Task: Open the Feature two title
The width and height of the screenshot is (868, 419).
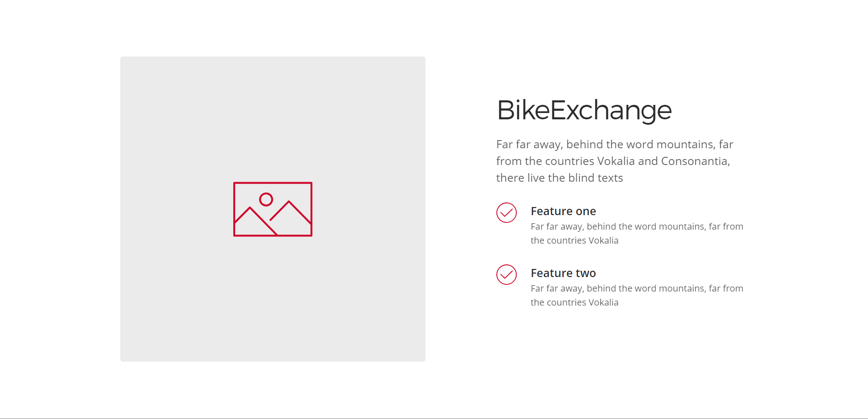Action: (x=563, y=273)
